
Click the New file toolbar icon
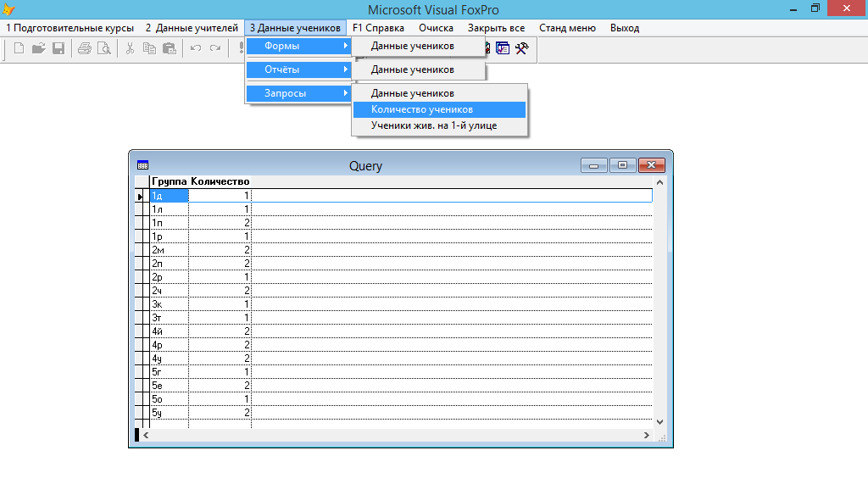click(19, 48)
